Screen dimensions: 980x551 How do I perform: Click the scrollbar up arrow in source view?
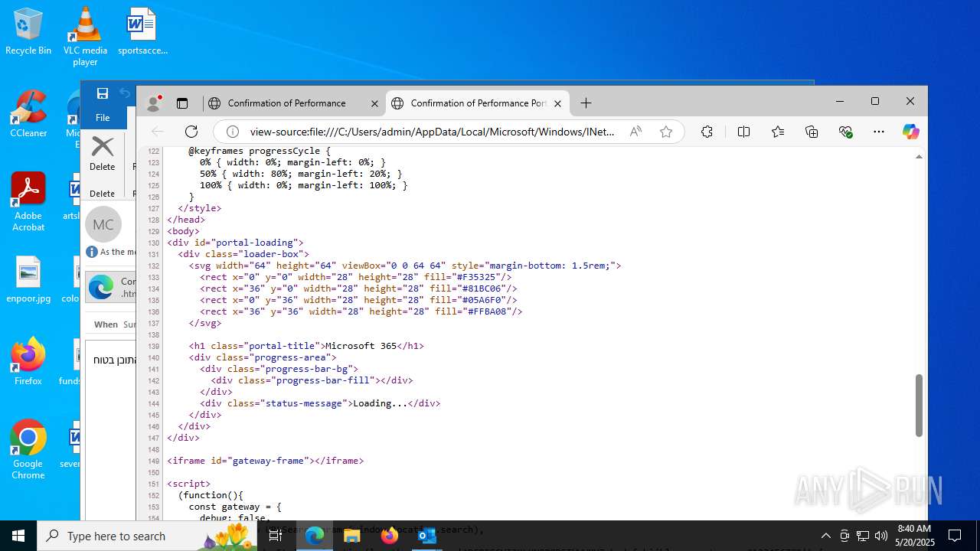click(920, 156)
